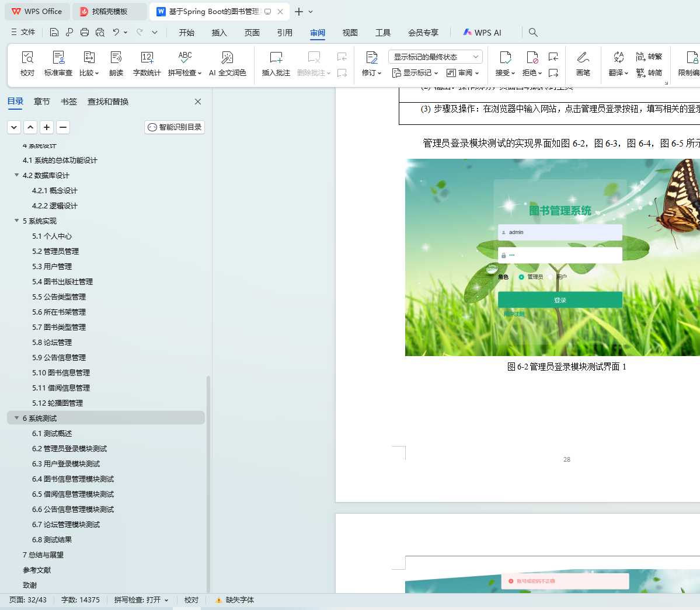Expand the 显示标记 dropdown
The width and height of the screenshot is (700, 610).
pyautogui.click(x=415, y=73)
